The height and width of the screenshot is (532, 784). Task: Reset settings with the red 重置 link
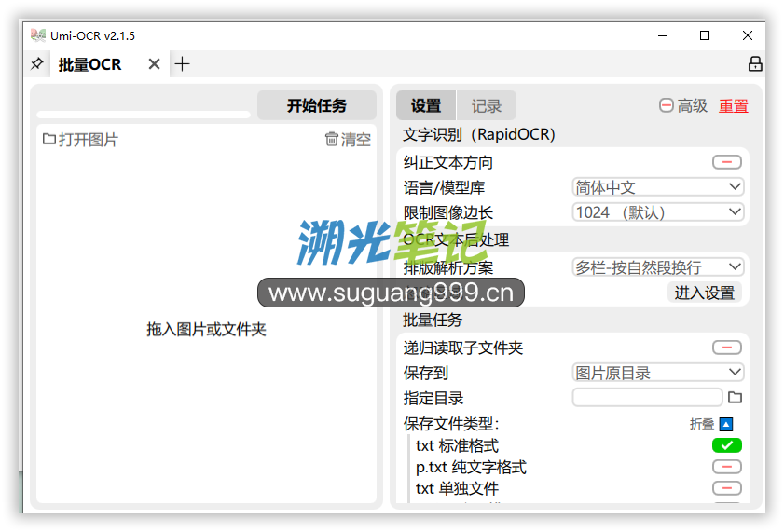click(733, 106)
